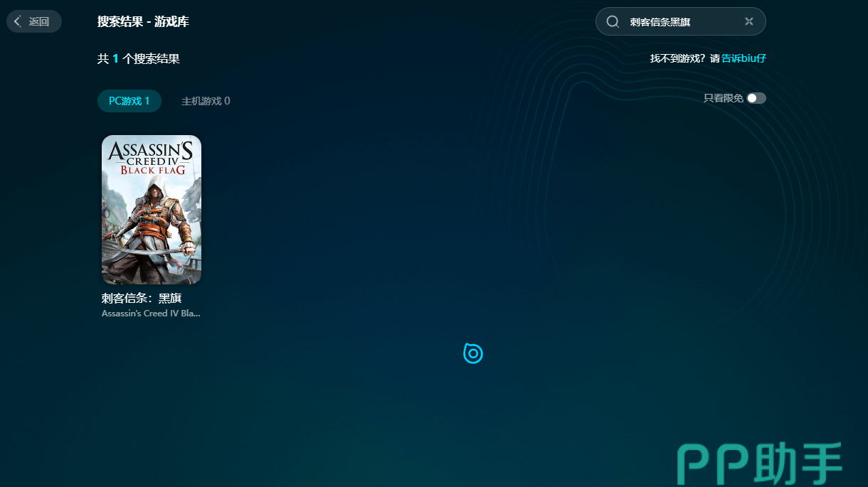This screenshot has height=487, width=868.
Task: Open the 告诉biu仔 link
Action: [x=743, y=58]
